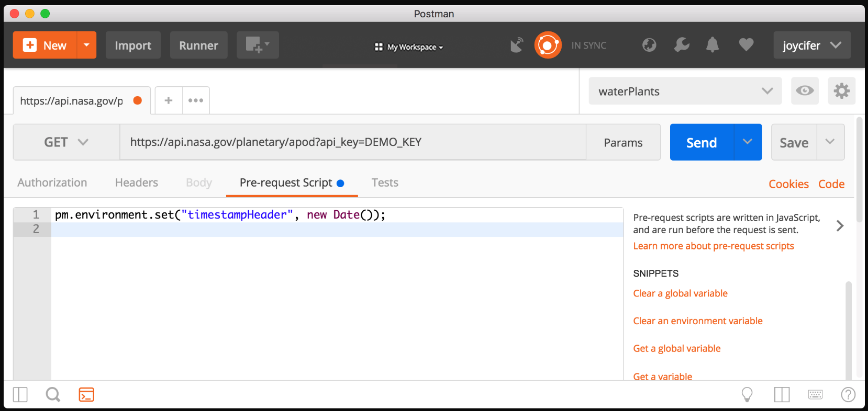Open the Find search icon in status bar
The width and height of the screenshot is (868, 411).
click(53, 394)
